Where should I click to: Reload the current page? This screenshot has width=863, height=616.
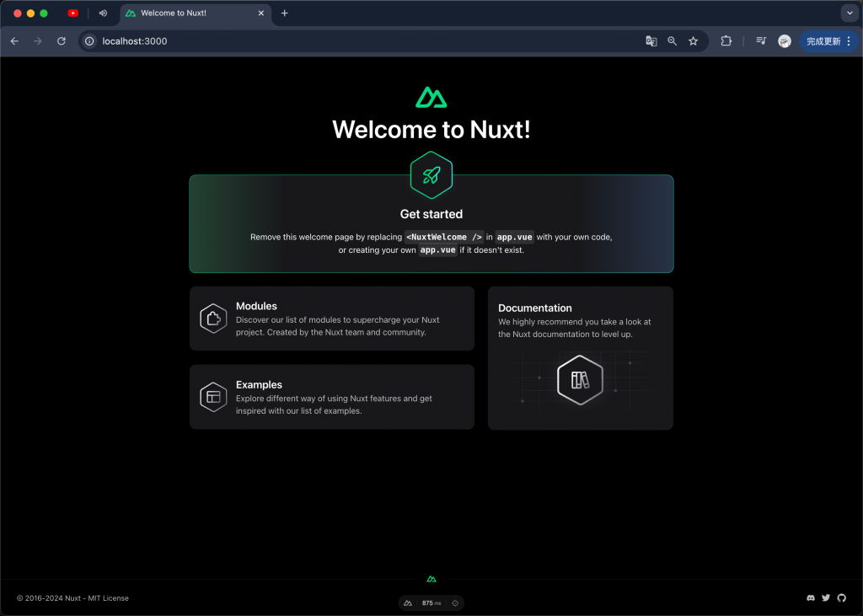pyautogui.click(x=61, y=41)
